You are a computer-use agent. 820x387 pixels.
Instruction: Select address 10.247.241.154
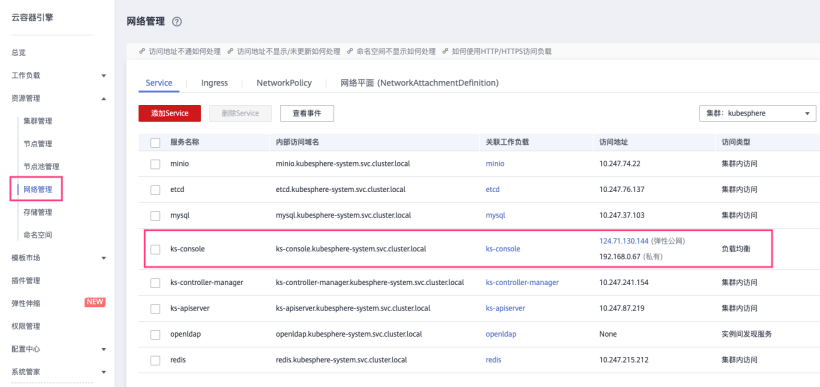[x=624, y=283]
